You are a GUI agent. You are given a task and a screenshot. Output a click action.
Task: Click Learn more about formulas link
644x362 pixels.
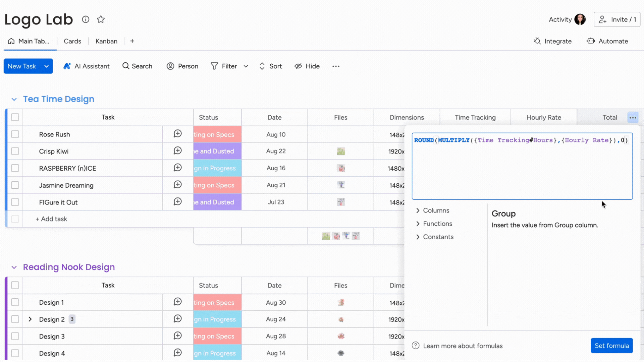[x=463, y=346]
